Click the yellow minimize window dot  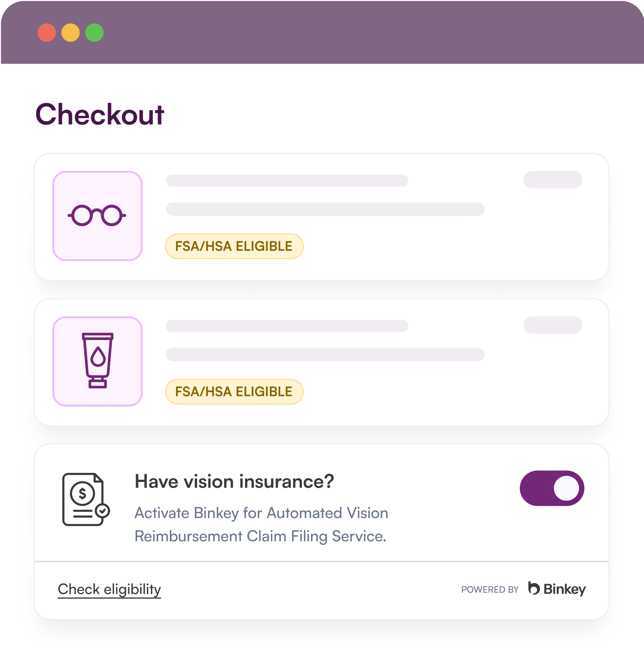(x=70, y=33)
